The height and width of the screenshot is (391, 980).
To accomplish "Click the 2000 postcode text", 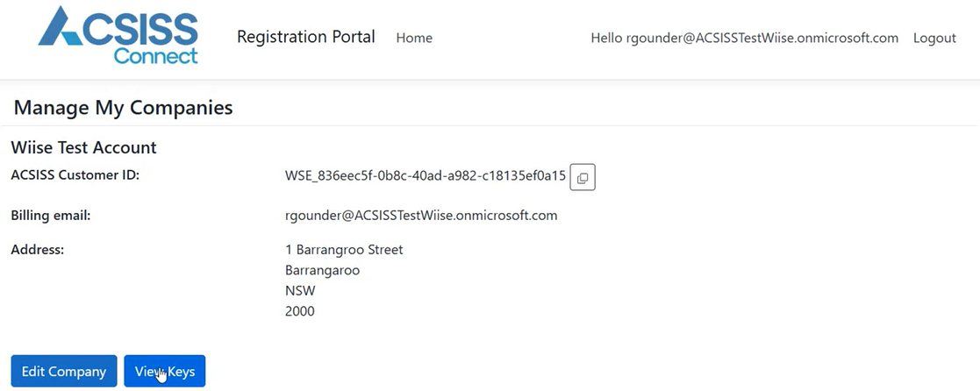I will (x=300, y=311).
